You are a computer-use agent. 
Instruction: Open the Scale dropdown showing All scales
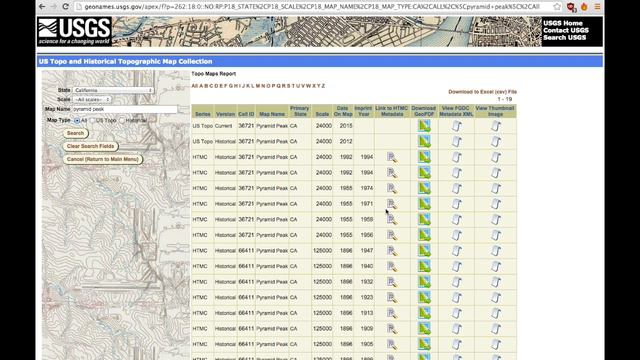tap(92, 100)
